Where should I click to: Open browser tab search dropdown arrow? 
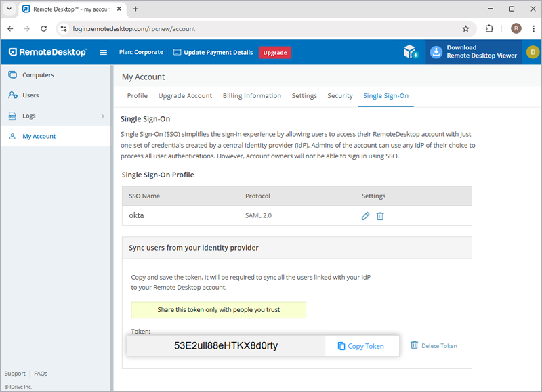point(9,9)
